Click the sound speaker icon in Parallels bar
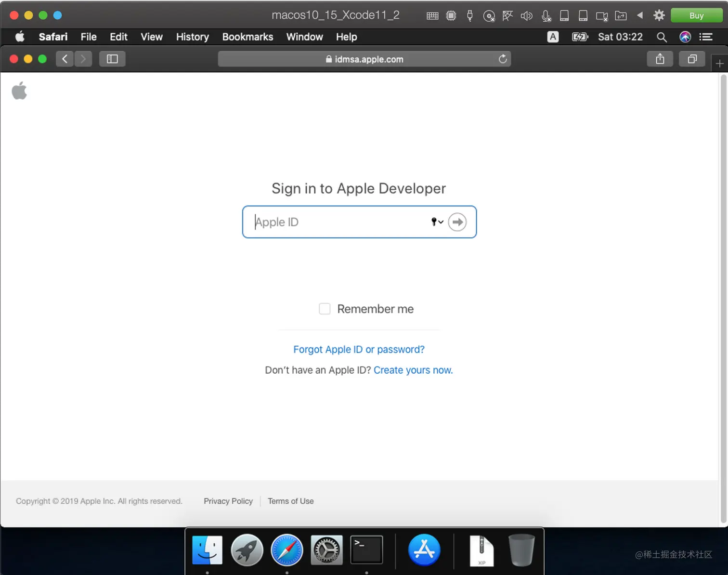 pos(526,15)
